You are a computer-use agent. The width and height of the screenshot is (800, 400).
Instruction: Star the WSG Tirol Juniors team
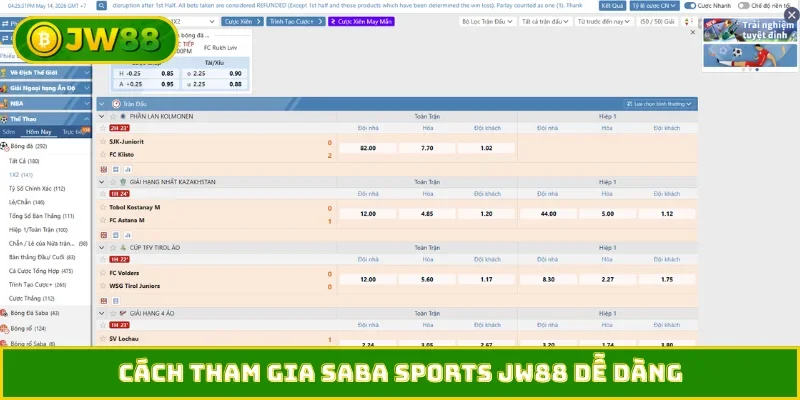click(103, 286)
